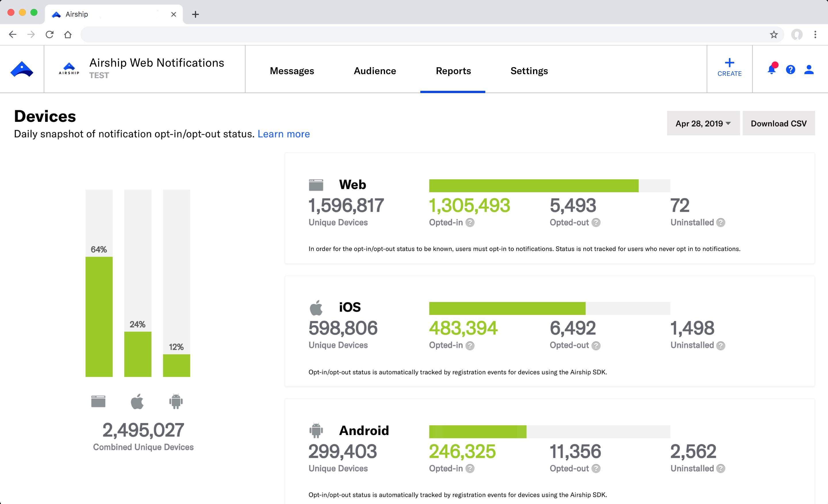Open the help question mark icon
The width and height of the screenshot is (828, 504).
point(790,70)
